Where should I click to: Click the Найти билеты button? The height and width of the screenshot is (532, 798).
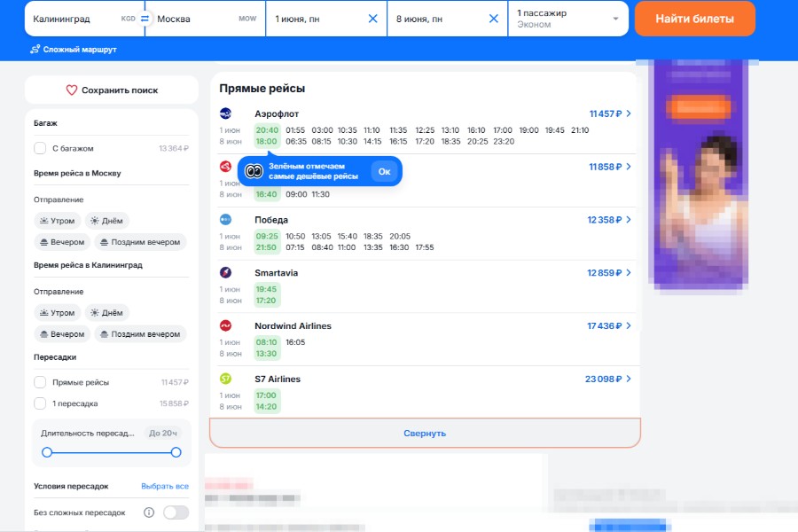coord(694,19)
